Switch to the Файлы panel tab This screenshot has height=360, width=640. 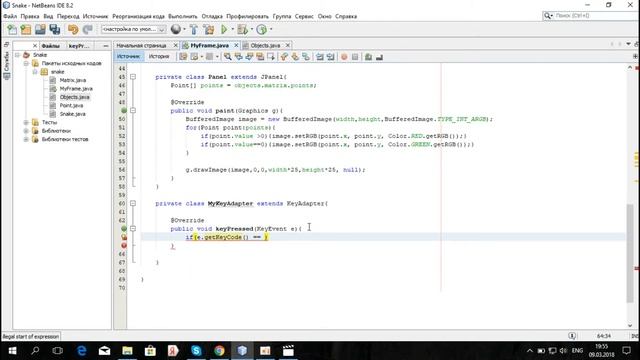(51, 46)
